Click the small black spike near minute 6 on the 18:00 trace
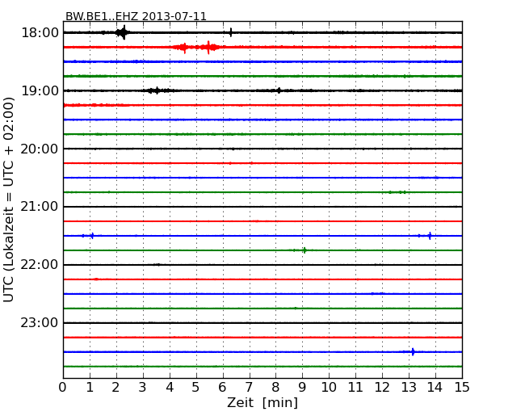Image resolution: width=525 pixels, height=420 pixels. pos(231,32)
